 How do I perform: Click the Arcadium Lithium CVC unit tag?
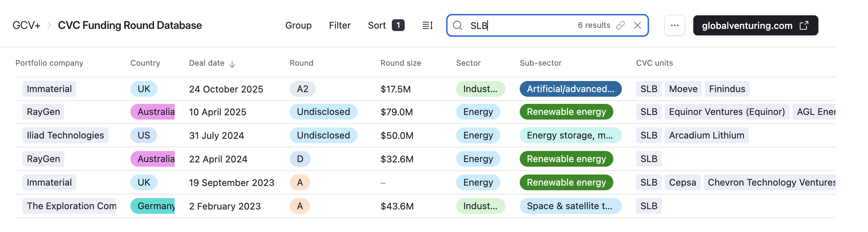[706, 135]
